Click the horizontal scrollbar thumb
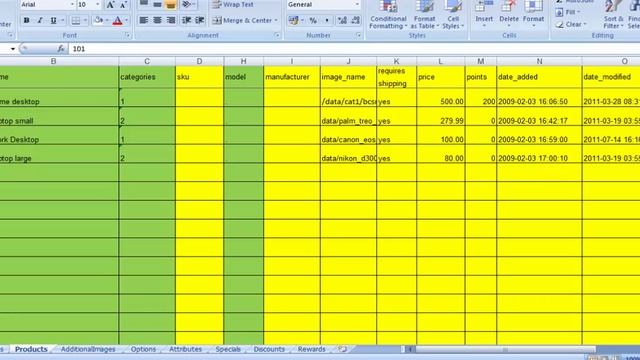 (505, 349)
